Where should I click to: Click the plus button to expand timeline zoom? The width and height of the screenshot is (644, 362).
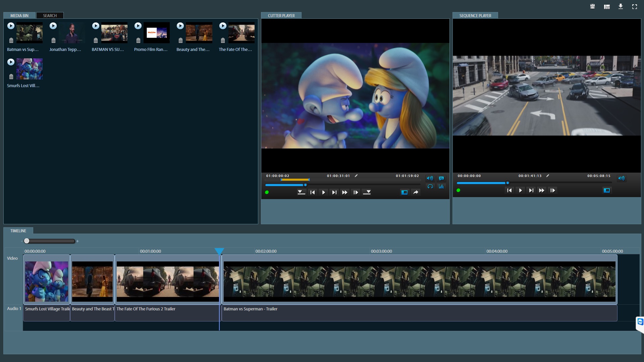78,241
